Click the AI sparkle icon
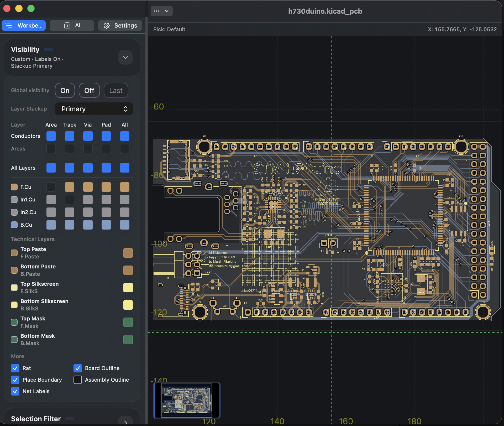The image size is (504, 426). click(67, 25)
